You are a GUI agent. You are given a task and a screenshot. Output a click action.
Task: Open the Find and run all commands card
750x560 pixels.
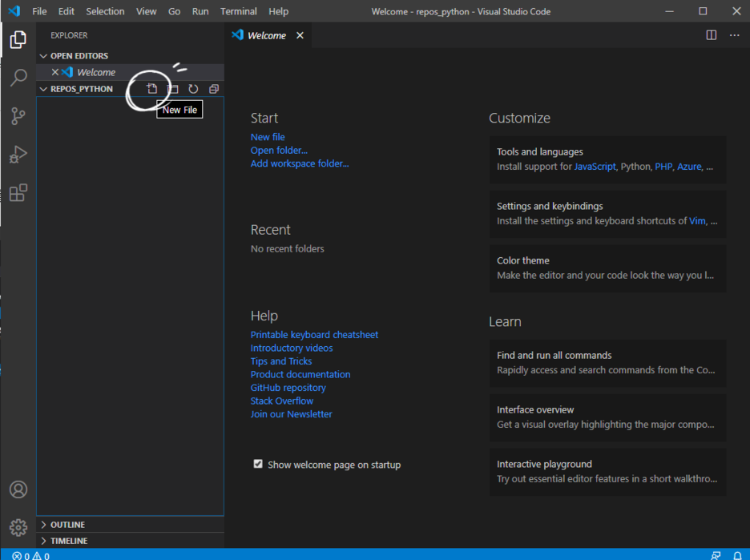(607, 363)
